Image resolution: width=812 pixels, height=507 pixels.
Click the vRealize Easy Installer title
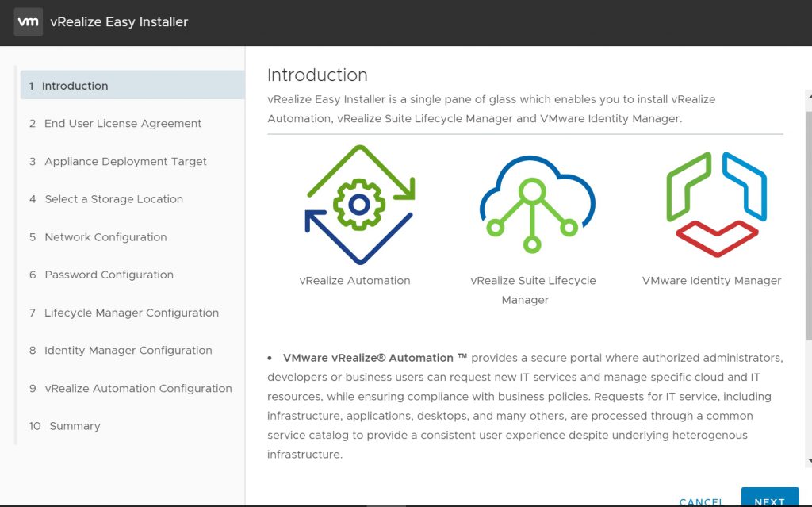click(x=119, y=22)
